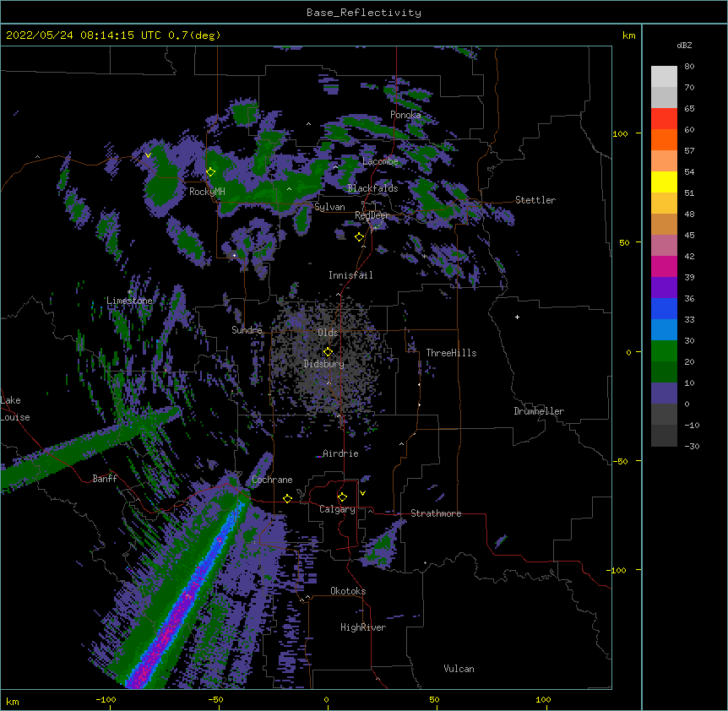The height and width of the screenshot is (711, 728).
Task: Click the bottom axis 0 tick label
Action: 326,699
